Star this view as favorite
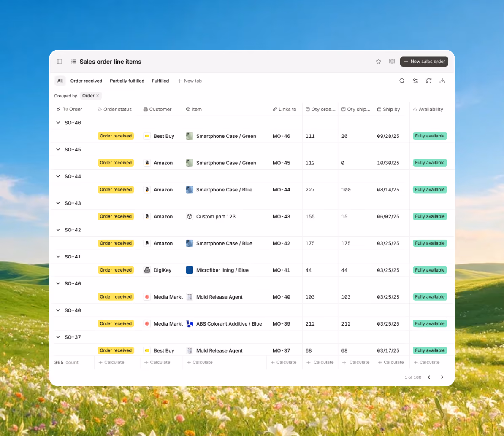504x436 pixels. (378, 62)
